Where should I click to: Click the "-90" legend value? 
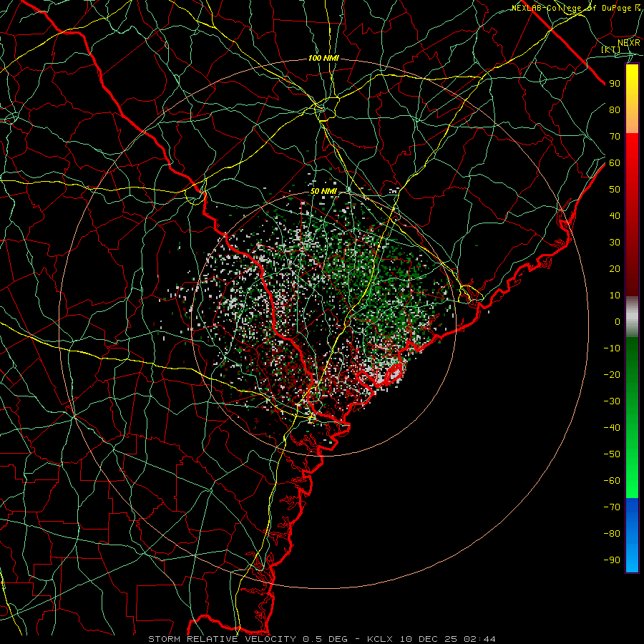pyautogui.click(x=612, y=560)
